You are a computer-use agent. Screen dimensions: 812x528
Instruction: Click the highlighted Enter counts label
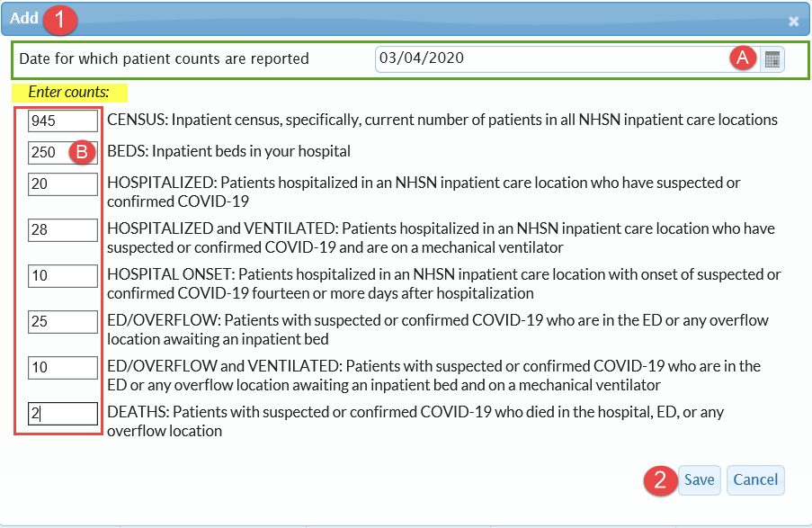(x=69, y=93)
